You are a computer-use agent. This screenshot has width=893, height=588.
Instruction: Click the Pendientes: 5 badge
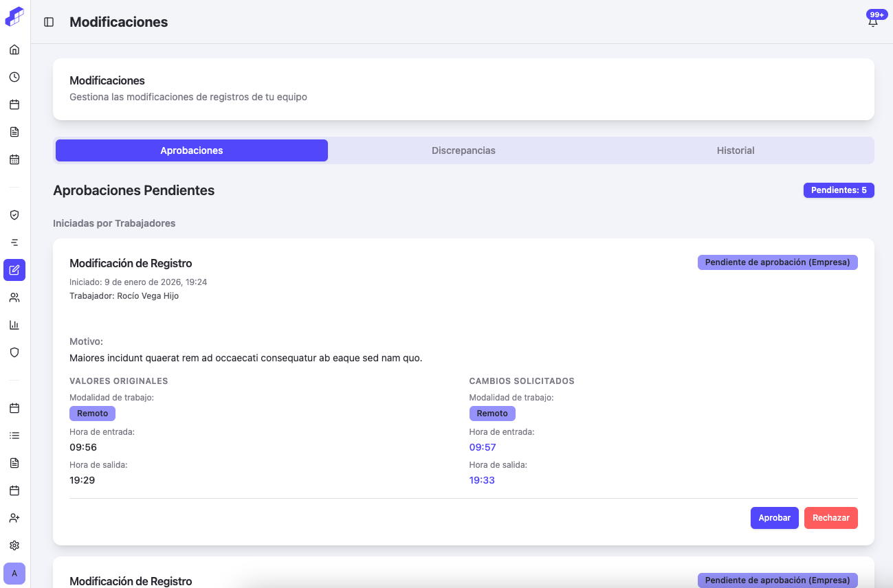click(839, 190)
